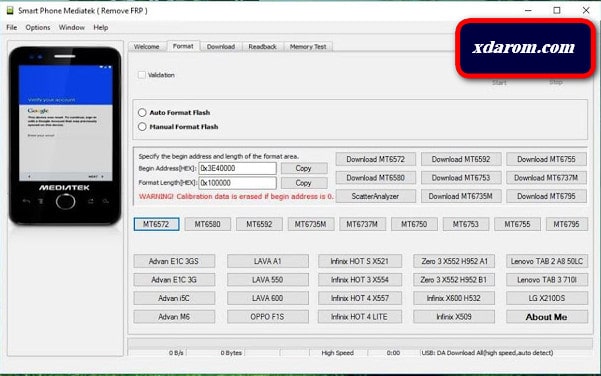
Task: Choose the Infinix X509 device
Action: [454, 317]
